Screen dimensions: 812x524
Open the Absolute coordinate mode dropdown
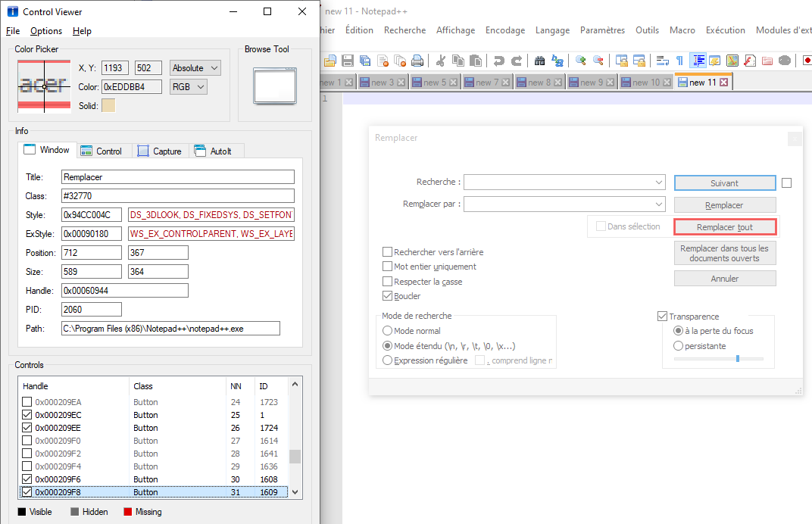click(x=195, y=68)
